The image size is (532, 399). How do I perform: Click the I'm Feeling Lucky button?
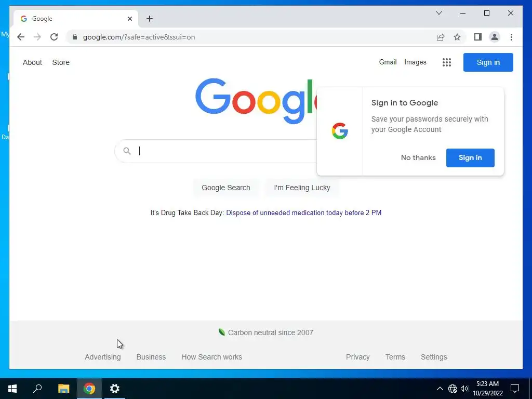coord(302,188)
